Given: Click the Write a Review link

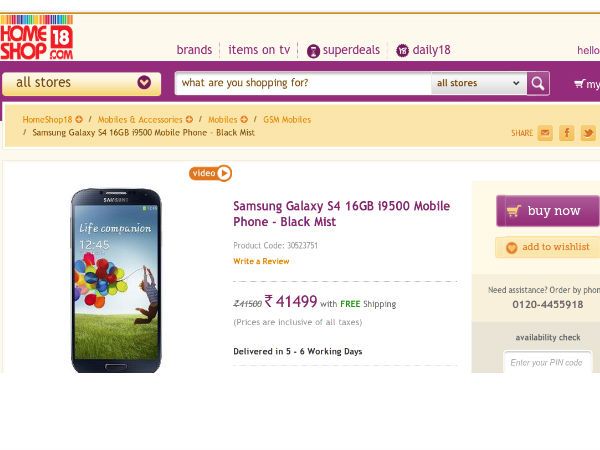Looking at the screenshot, I should click(x=261, y=261).
